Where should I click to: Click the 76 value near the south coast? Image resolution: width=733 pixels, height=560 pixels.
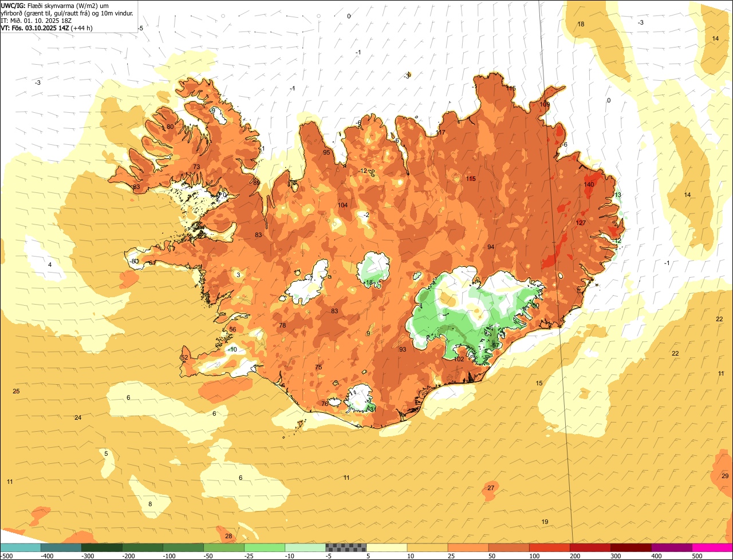point(325,404)
